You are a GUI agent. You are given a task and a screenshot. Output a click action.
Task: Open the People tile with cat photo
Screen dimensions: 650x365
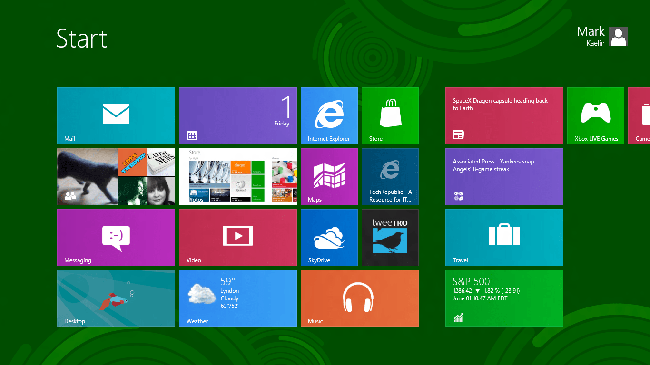116,176
